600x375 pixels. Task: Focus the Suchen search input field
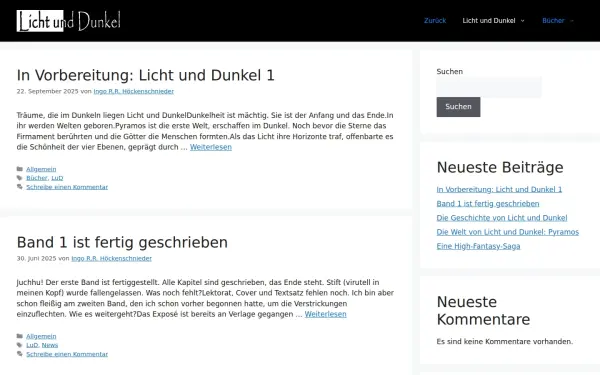489,87
